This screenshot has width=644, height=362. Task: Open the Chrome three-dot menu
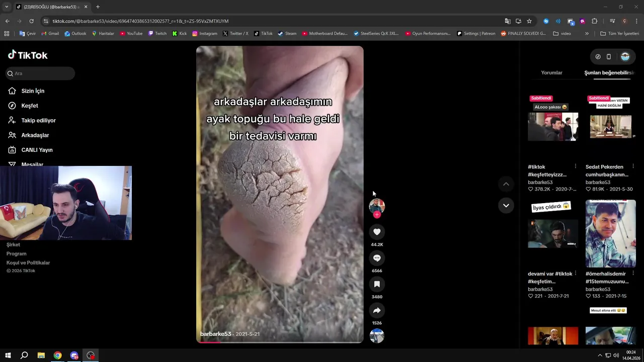pyautogui.click(x=636, y=21)
